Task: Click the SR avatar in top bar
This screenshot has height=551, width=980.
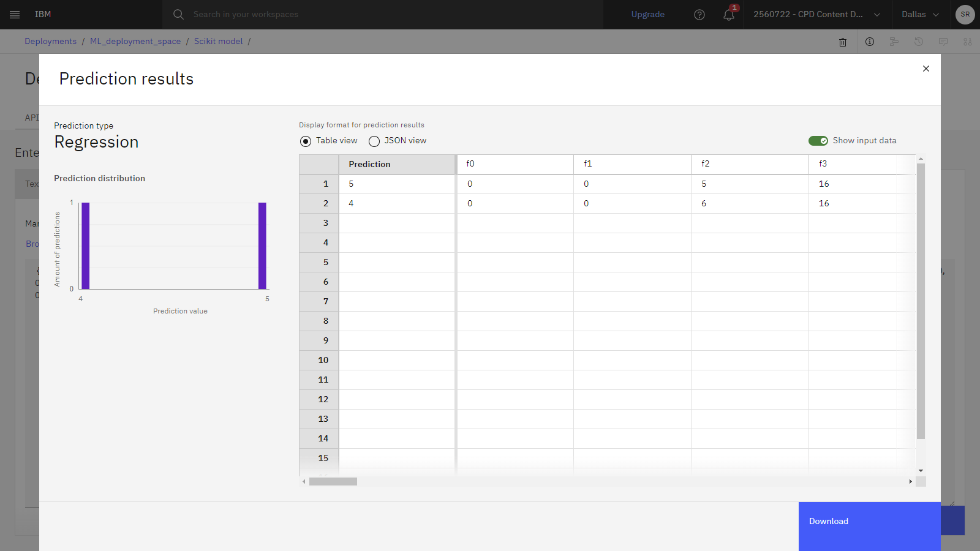Action: tap(965, 14)
